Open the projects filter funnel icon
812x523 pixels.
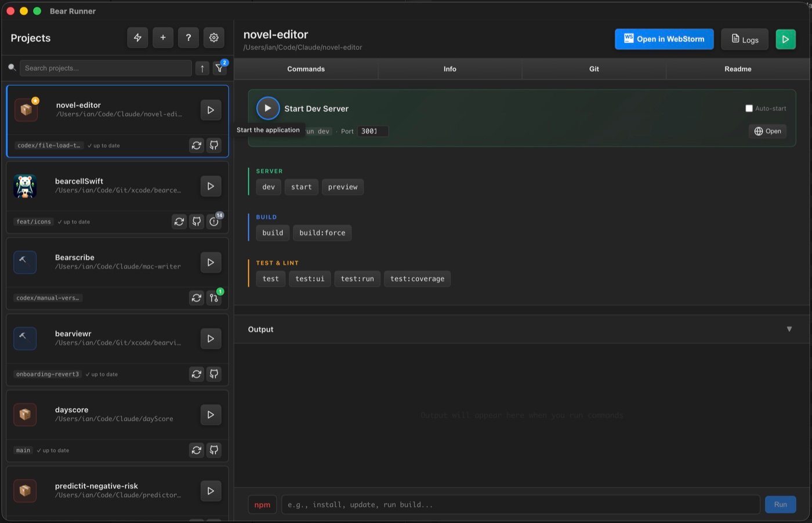pyautogui.click(x=219, y=68)
